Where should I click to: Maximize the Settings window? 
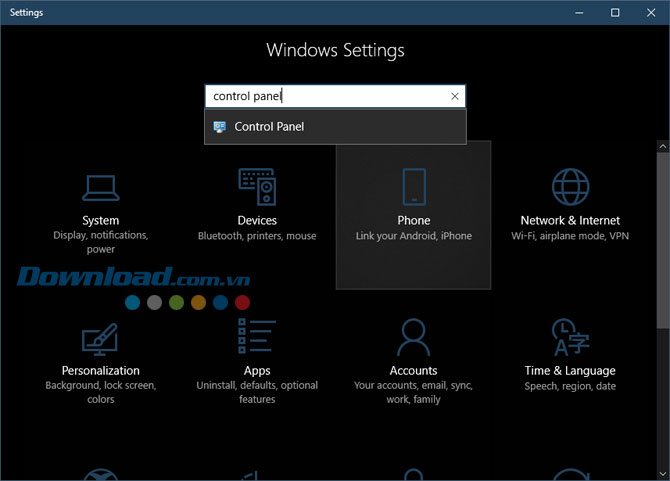615,13
